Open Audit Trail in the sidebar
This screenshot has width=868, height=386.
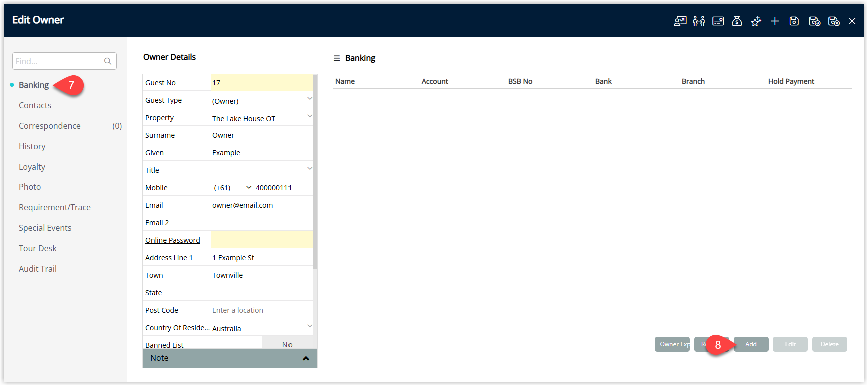pyautogui.click(x=37, y=269)
